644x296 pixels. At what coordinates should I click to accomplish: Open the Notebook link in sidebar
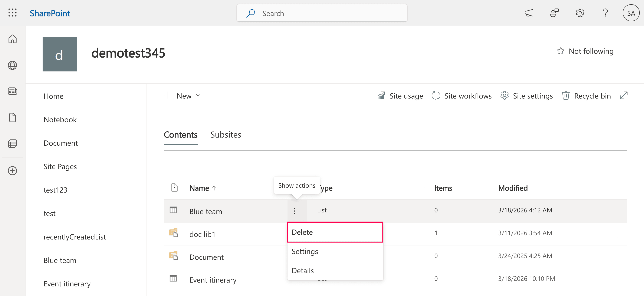tap(60, 119)
